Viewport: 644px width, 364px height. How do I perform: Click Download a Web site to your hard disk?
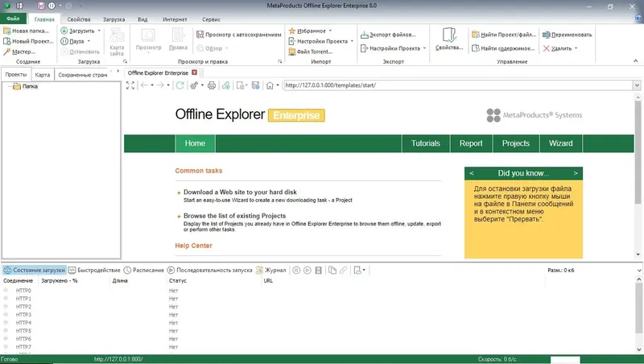[240, 192]
